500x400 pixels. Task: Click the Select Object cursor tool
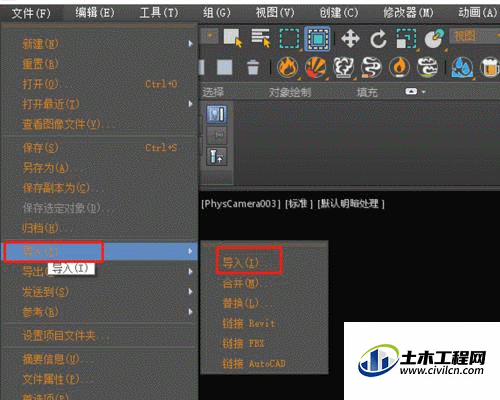233,38
